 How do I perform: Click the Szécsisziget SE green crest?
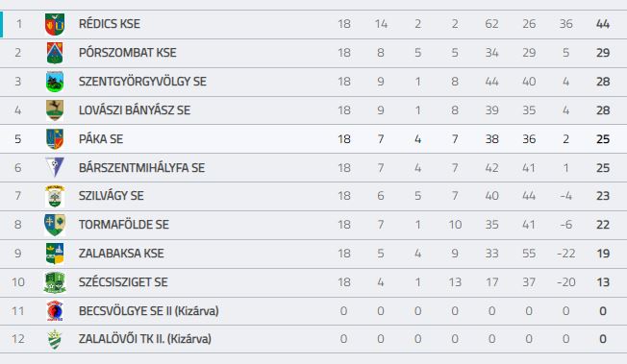click(55, 282)
